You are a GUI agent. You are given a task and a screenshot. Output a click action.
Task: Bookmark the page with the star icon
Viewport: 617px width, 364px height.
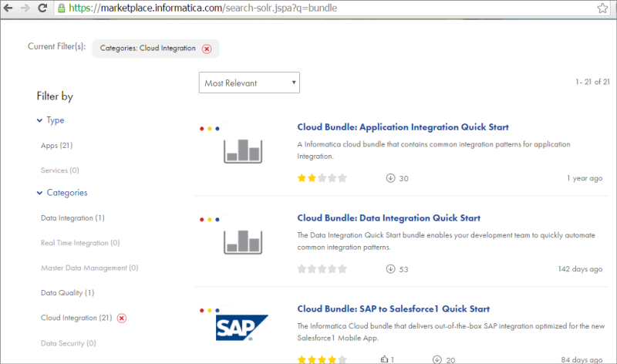click(x=602, y=8)
